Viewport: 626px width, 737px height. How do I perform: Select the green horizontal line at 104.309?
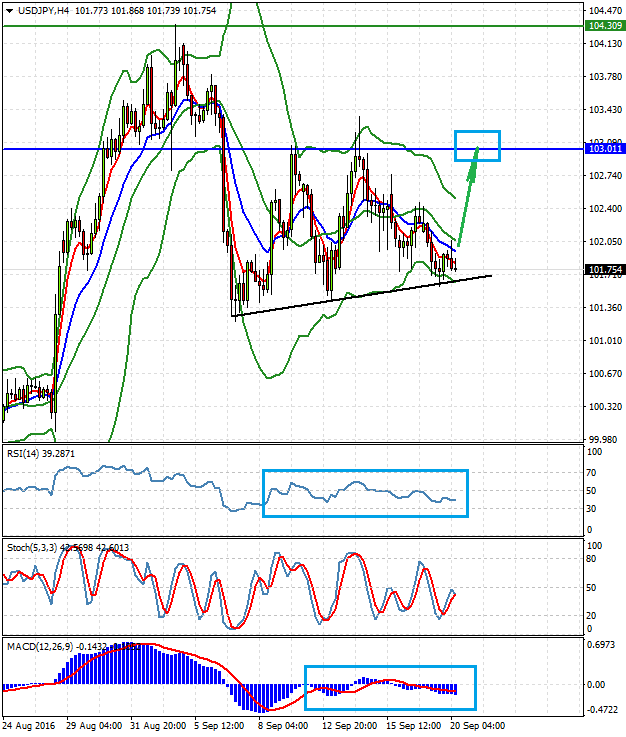click(x=300, y=26)
